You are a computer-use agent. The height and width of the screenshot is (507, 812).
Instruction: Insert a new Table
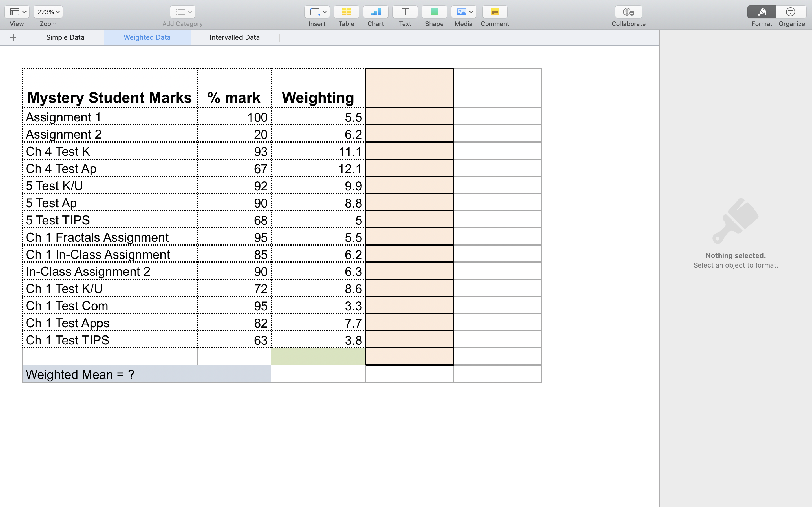[x=346, y=12]
